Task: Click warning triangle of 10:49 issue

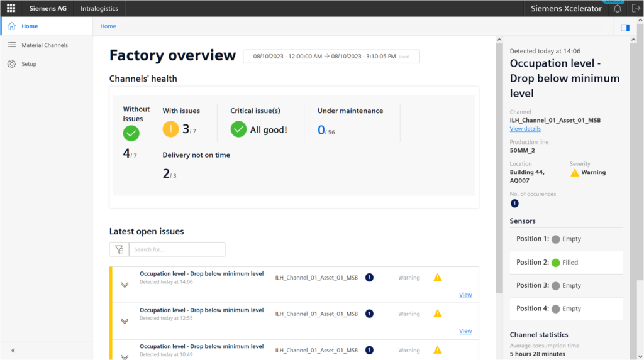Action: click(438, 350)
